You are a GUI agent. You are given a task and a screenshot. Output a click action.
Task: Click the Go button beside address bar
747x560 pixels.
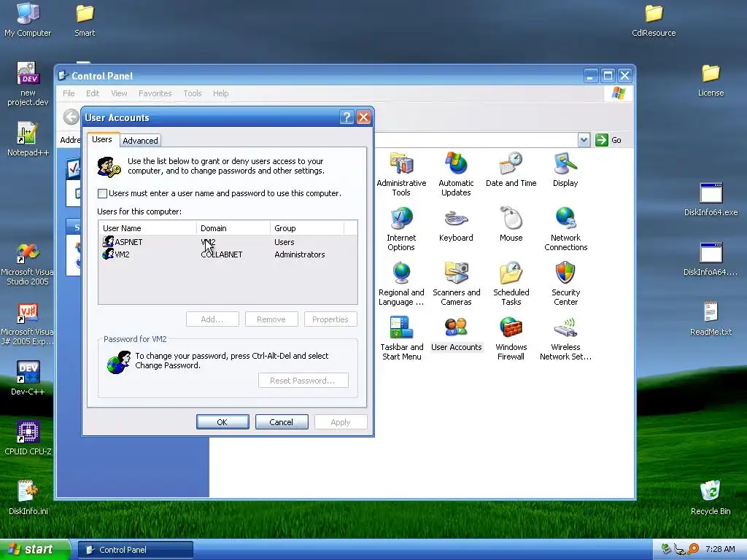point(608,140)
